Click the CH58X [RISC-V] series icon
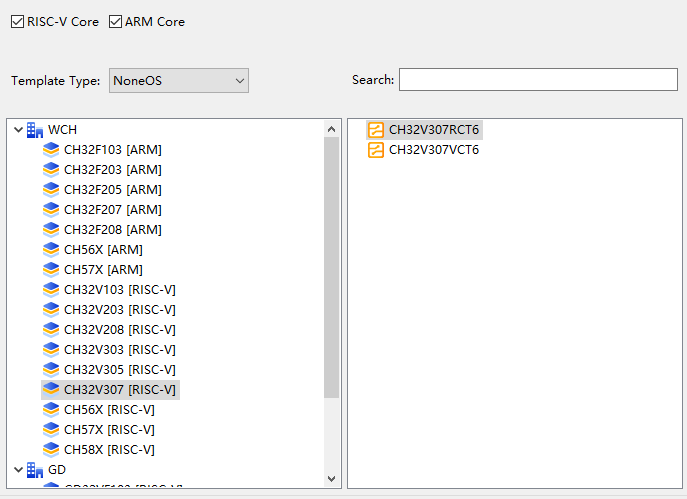 point(51,449)
